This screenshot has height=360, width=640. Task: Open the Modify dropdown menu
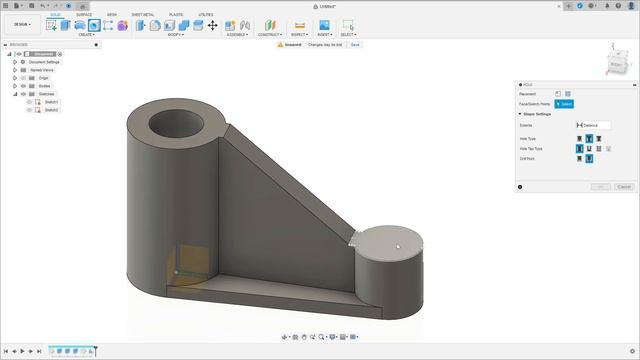click(x=176, y=35)
